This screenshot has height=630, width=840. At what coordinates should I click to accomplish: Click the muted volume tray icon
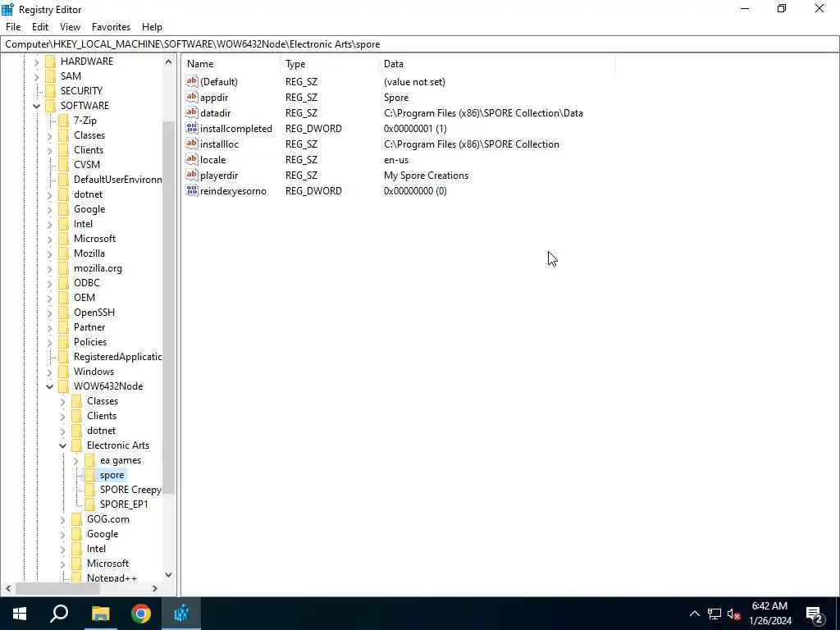(x=734, y=614)
